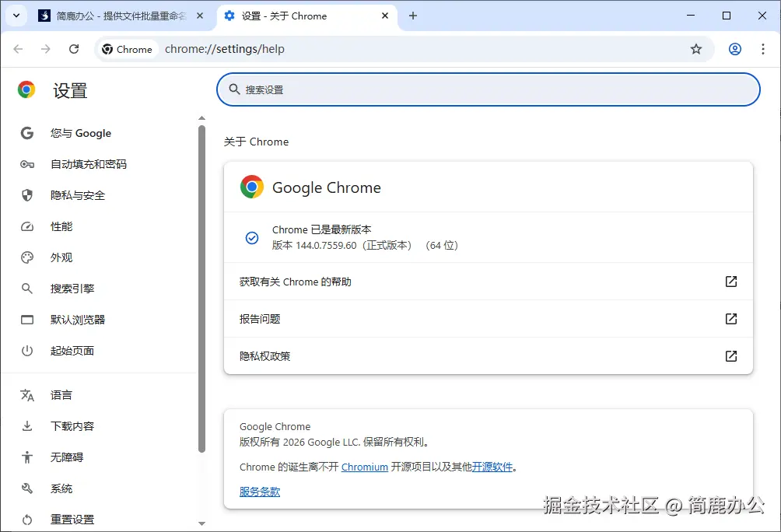
Task: Open 获取有关 Chrome 的帮助 link row
Action: [489, 282]
